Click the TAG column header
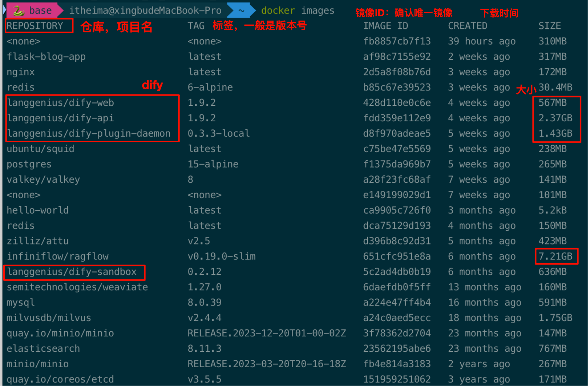 click(x=196, y=26)
